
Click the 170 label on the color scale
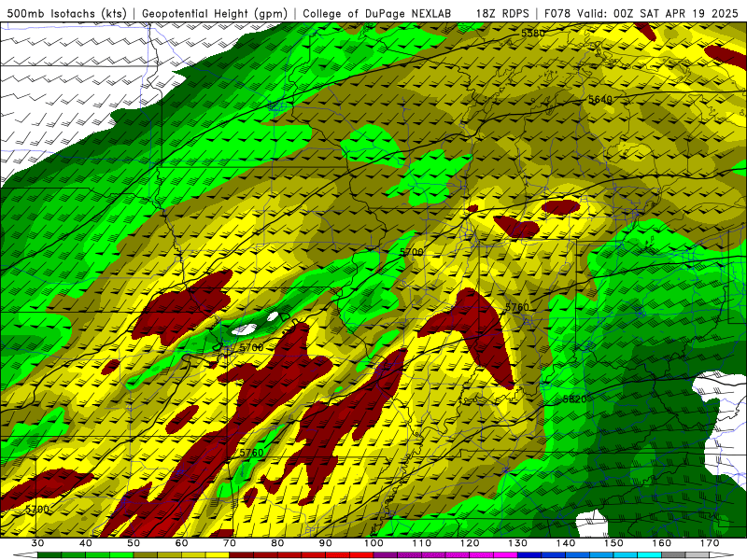point(710,543)
